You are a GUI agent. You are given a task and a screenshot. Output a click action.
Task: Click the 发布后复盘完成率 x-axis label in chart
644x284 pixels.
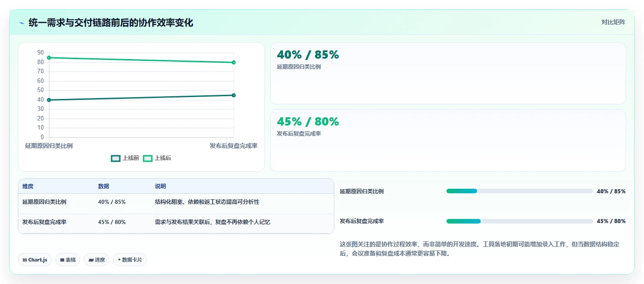pyautogui.click(x=234, y=146)
